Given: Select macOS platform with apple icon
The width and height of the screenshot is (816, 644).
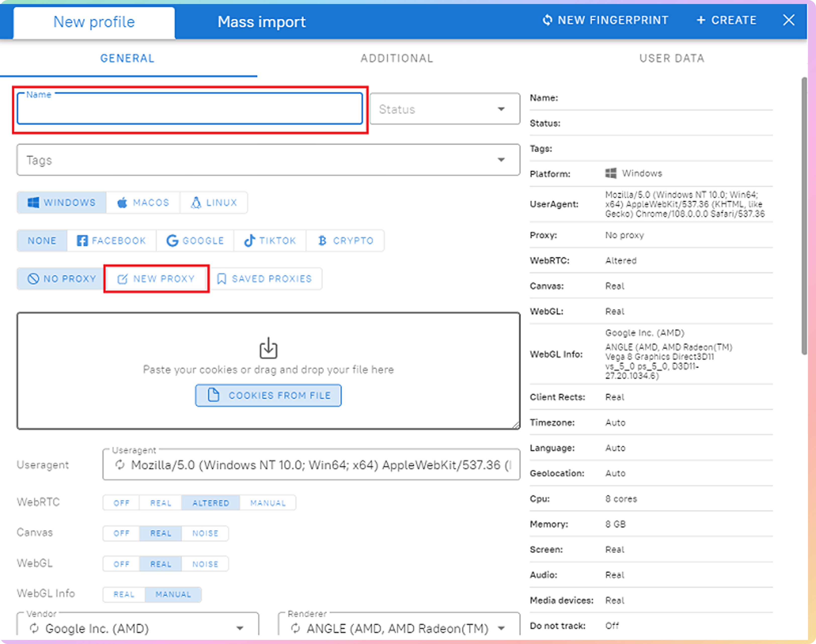Looking at the screenshot, I should pos(143,203).
